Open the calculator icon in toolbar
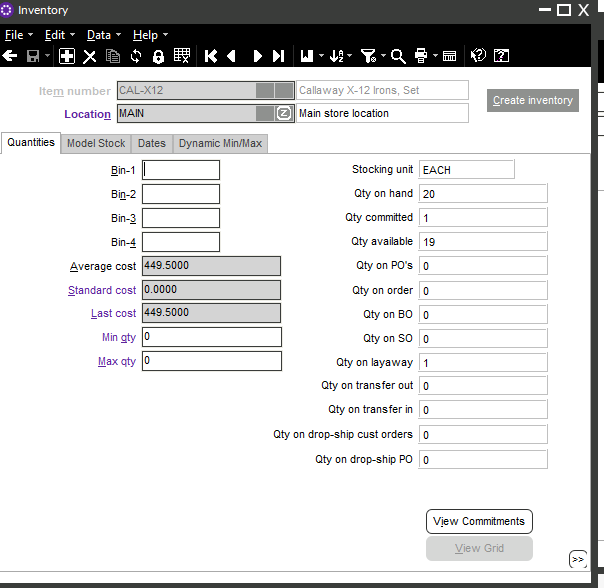604x588 pixels. tap(450, 56)
